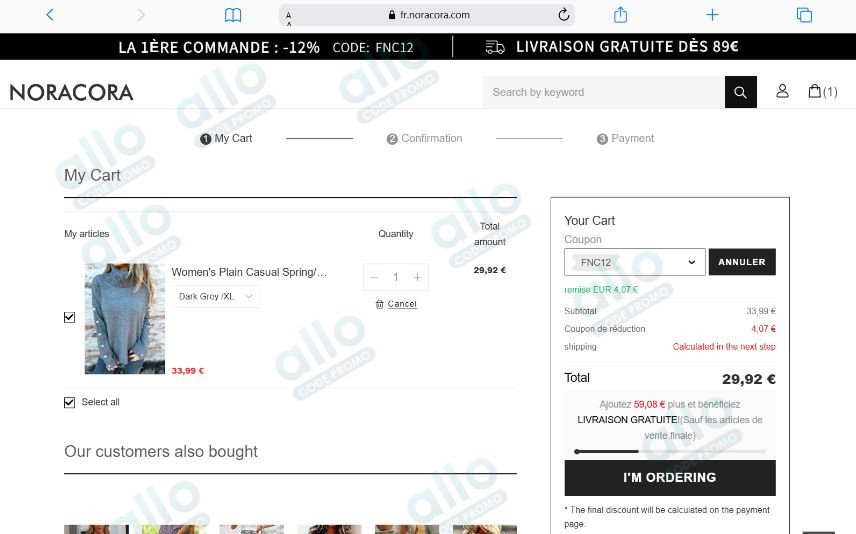Open the Women's Plain Casual Spring product title
856x534 pixels.
click(x=249, y=272)
